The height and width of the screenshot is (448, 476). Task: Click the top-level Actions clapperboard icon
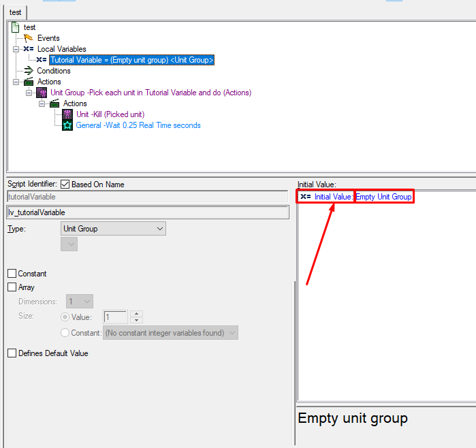click(29, 82)
